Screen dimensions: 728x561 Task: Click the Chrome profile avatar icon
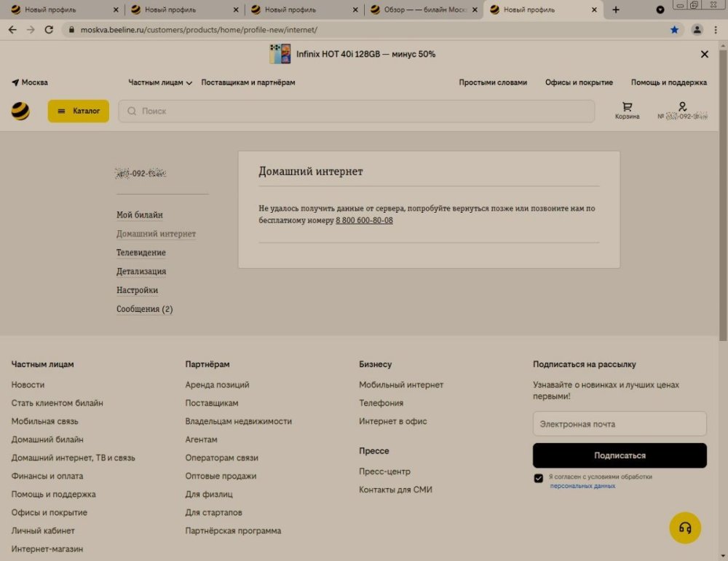pyautogui.click(x=697, y=30)
